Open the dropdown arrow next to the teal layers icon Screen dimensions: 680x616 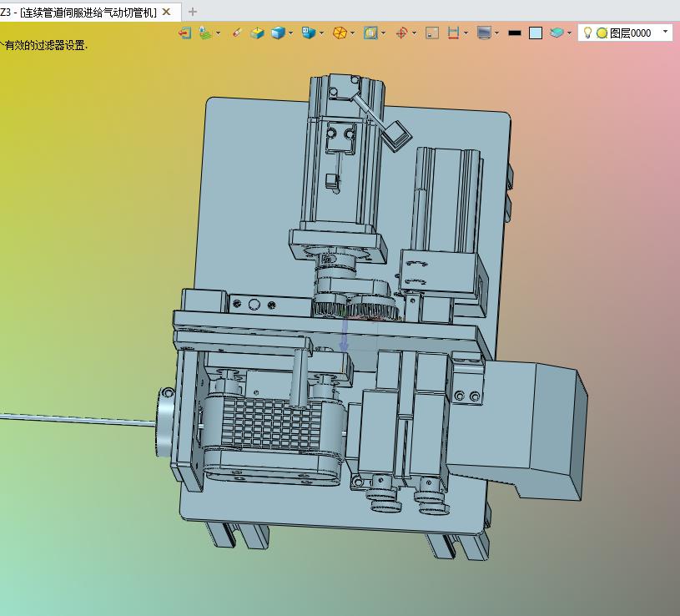[569, 33]
